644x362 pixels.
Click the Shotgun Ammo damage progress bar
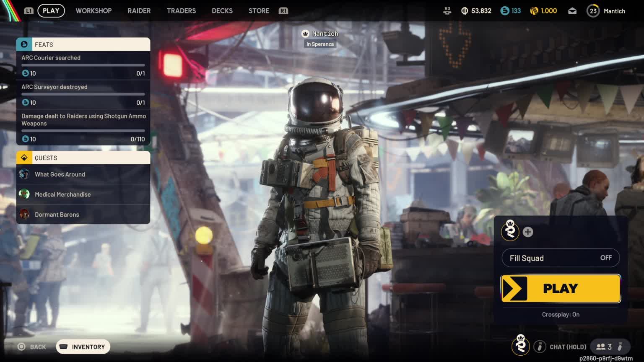(x=83, y=131)
